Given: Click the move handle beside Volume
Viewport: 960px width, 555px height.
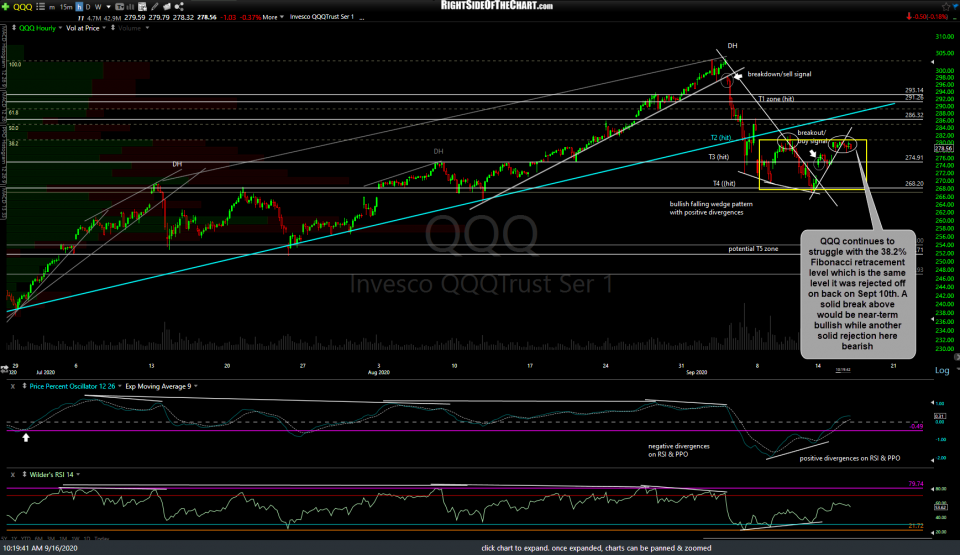Looking at the screenshot, I should pyautogui.click(x=113, y=28).
